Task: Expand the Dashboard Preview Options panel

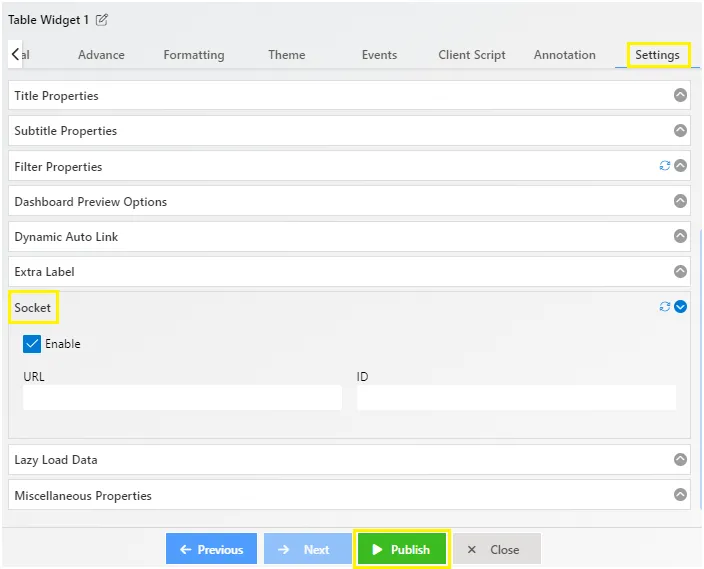Action: pos(349,201)
